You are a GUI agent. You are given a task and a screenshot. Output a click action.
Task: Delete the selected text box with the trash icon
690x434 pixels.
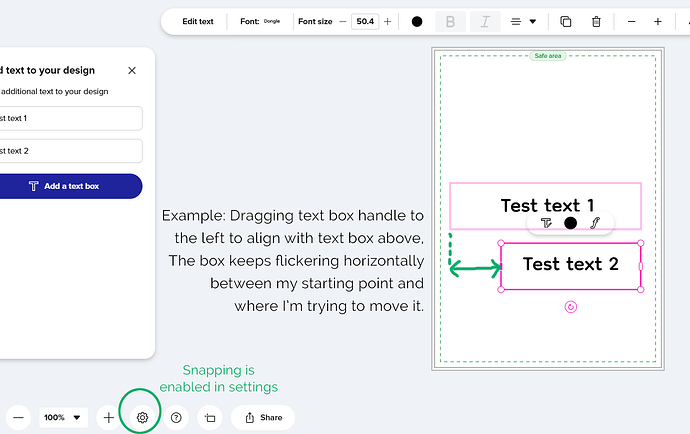pos(596,22)
